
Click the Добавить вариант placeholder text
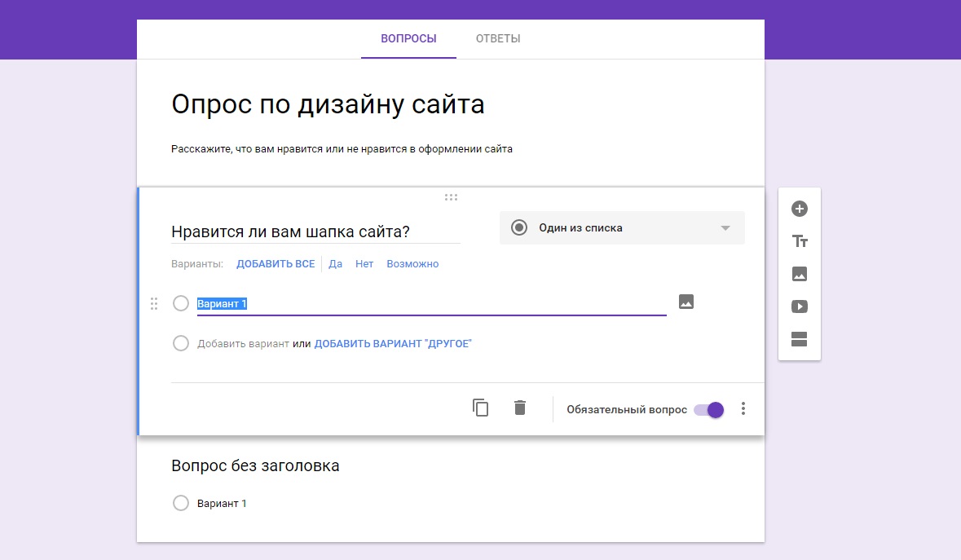click(x=244, y=344)
